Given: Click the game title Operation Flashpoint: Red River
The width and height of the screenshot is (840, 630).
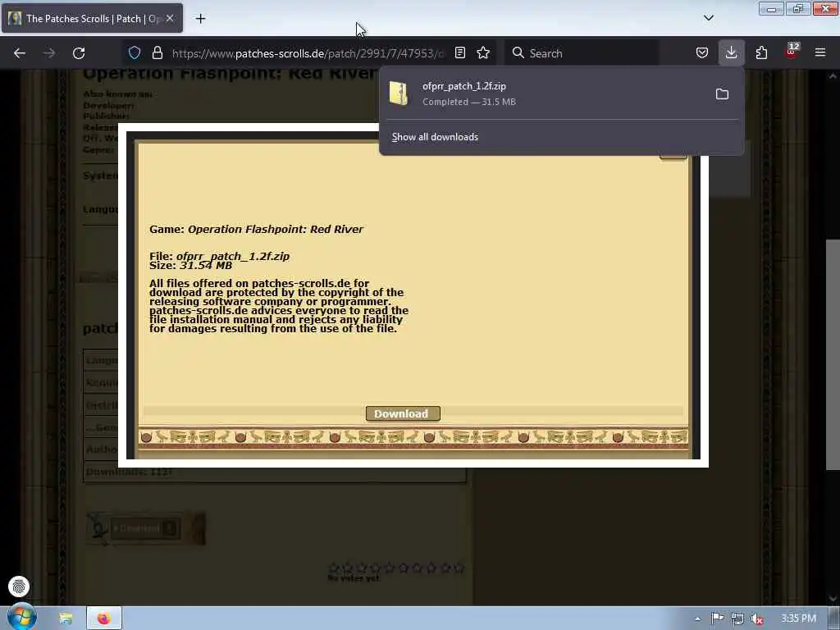Looking at the screenshot, I should click(276, 230).
